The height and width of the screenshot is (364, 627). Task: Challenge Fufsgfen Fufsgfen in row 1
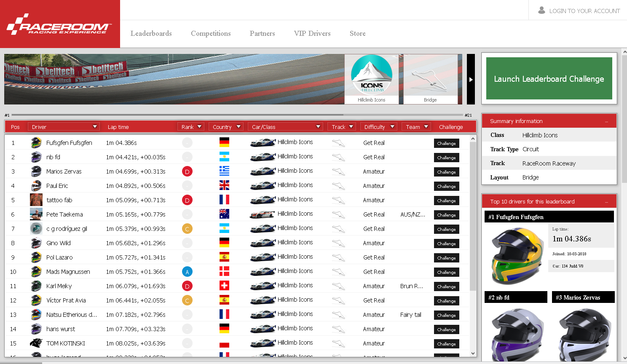pyautogui.click(x=446, y=143)
